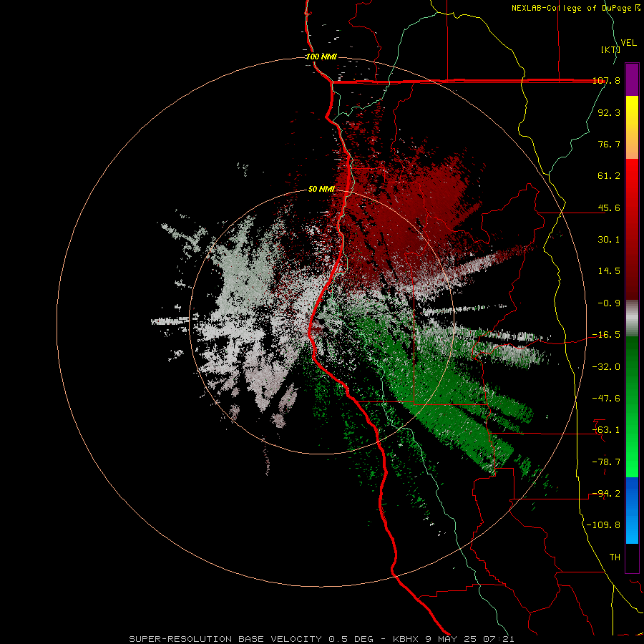The width and height of the screenshot is (644, 644).
Task: Click the "100 NMI" range ring label
Action: (321, 57)
